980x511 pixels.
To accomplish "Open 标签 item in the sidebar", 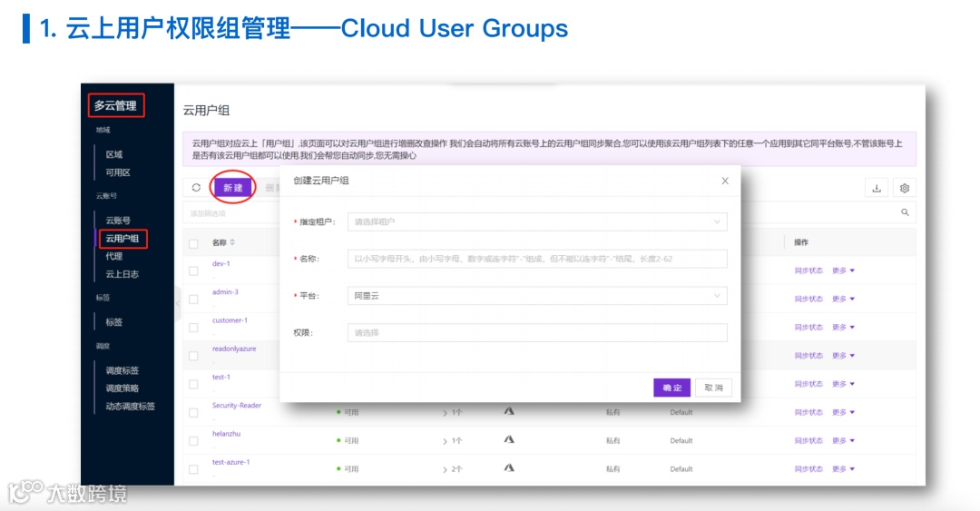I will tap(113, 322).
